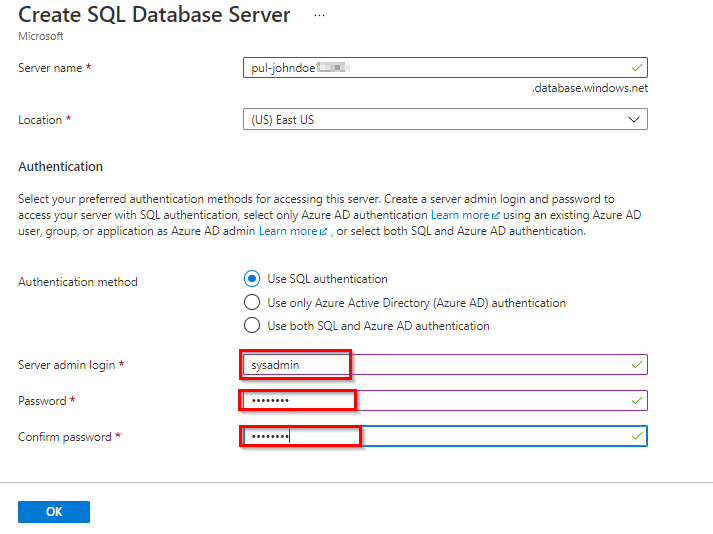
Task: Click the Server admin login field
Action: click(x=445, y=365)
